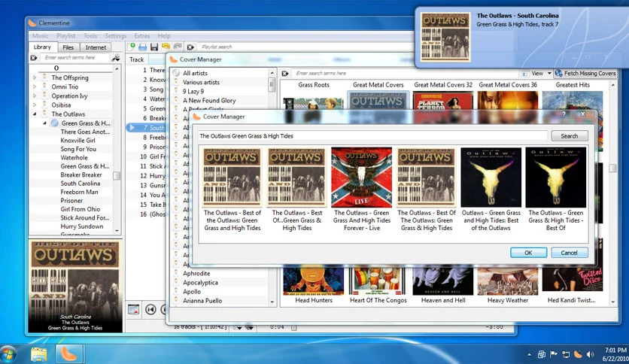This screenshot has height=364, width=629.
Task: Open library options wrench icon
Action: [116, 58]
